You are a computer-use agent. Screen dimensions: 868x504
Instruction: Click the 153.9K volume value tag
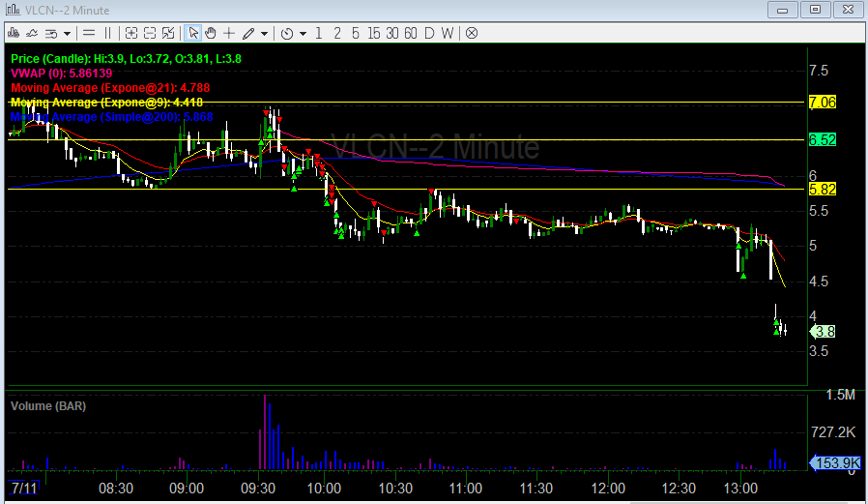point(835,463)
